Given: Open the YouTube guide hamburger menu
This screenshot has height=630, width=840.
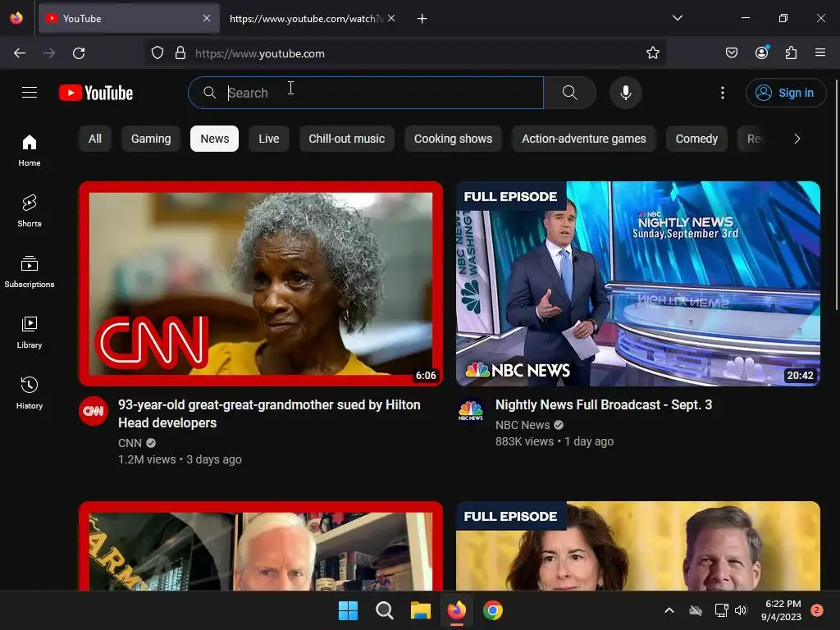Looking at the screenshot, I should pyautogui.click(x=30, y=93).
